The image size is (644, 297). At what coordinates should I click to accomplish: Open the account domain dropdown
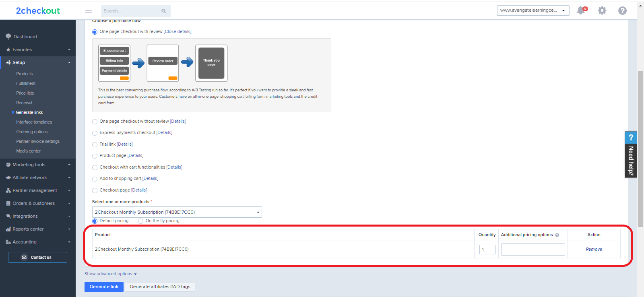coord(533,10)
